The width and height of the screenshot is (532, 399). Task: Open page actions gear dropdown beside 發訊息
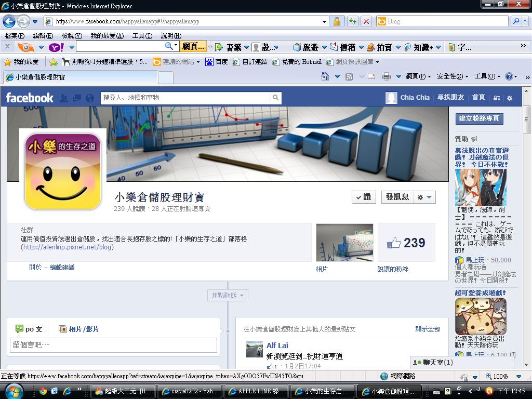tap(424, 197)
